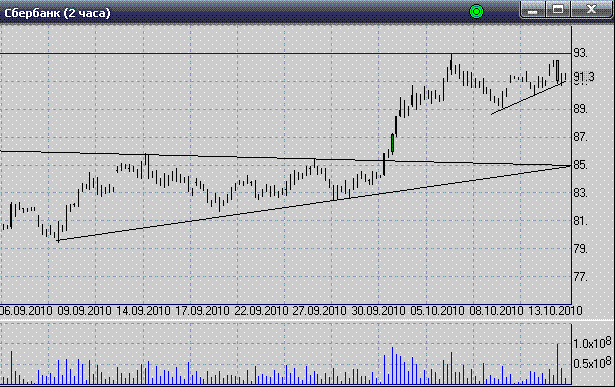Click the price axis label 77
The width and height of the screenshot is (615, 387).
pyautogui.click(x=580, y=277)
